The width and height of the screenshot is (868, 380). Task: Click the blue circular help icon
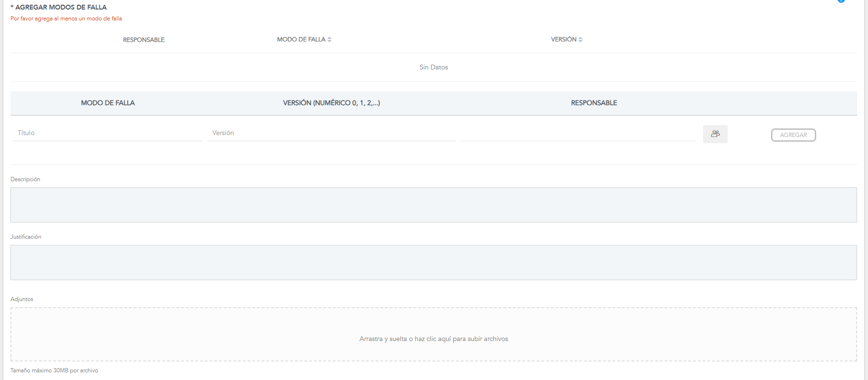pos(841,1)
